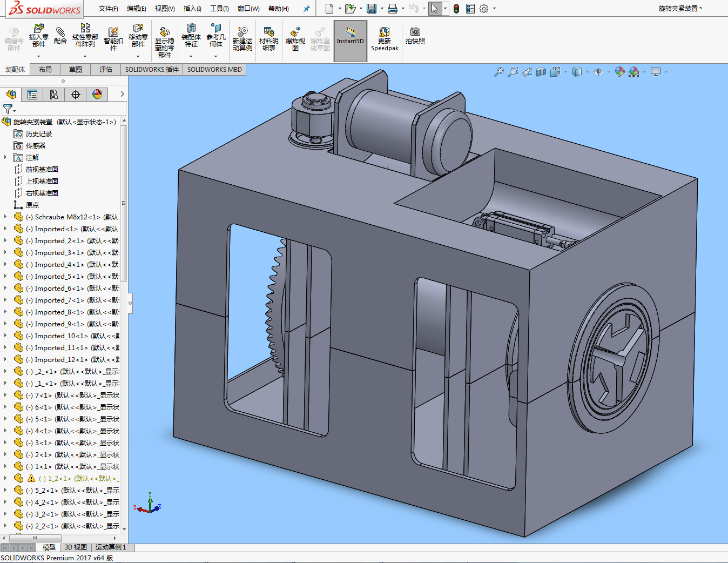The width and height of the screenshot is (728, 563).
Task: Expand the 注解 (Annotations) folder
Action: [5, 157]
